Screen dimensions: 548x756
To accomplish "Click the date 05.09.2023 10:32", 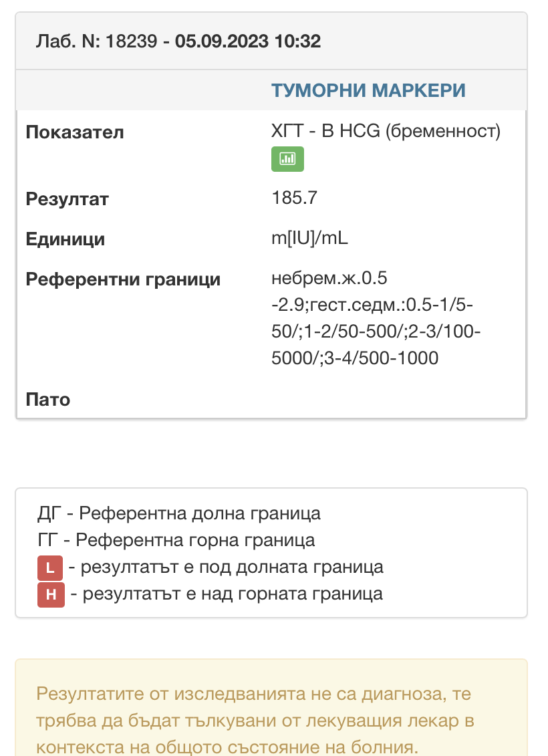I will (248, 41).
